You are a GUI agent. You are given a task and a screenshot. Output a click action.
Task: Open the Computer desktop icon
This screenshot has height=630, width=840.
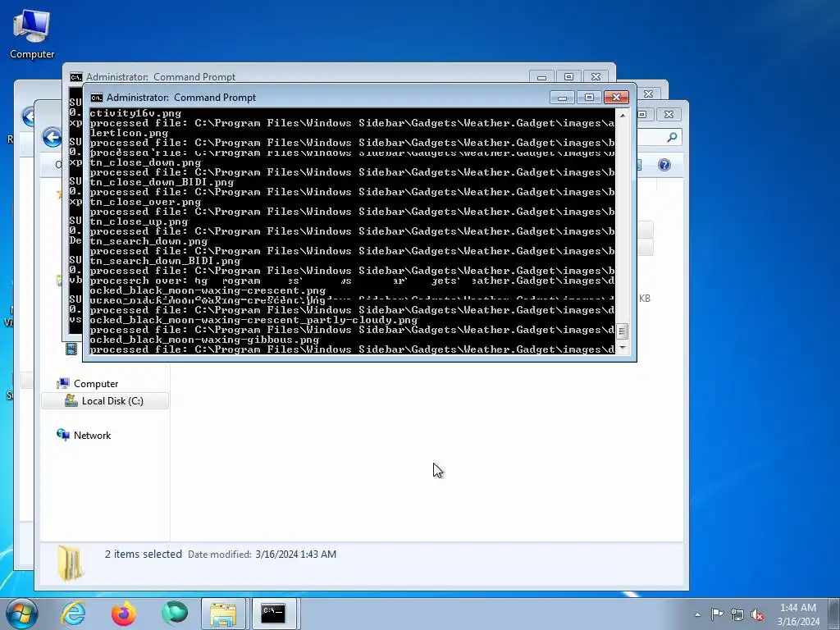coord(32,33)
